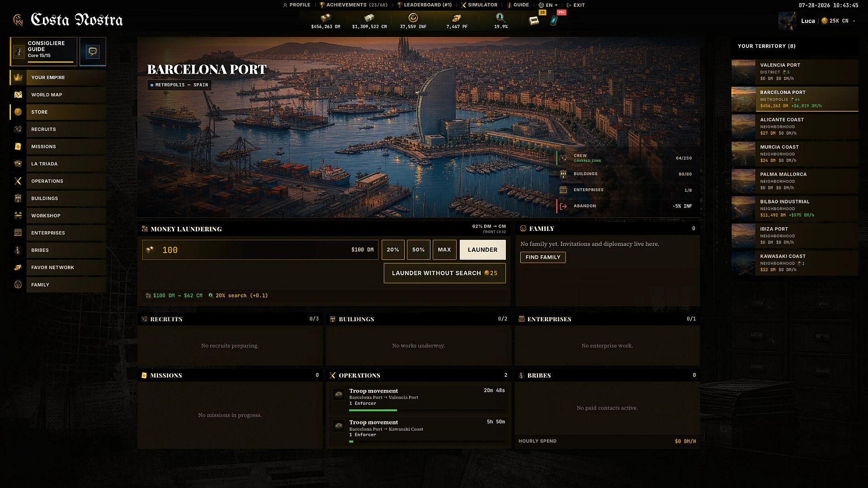This screenshot has height=488, width=868.
Task: Open World Map from the sidebar
Action: point(58,95)
